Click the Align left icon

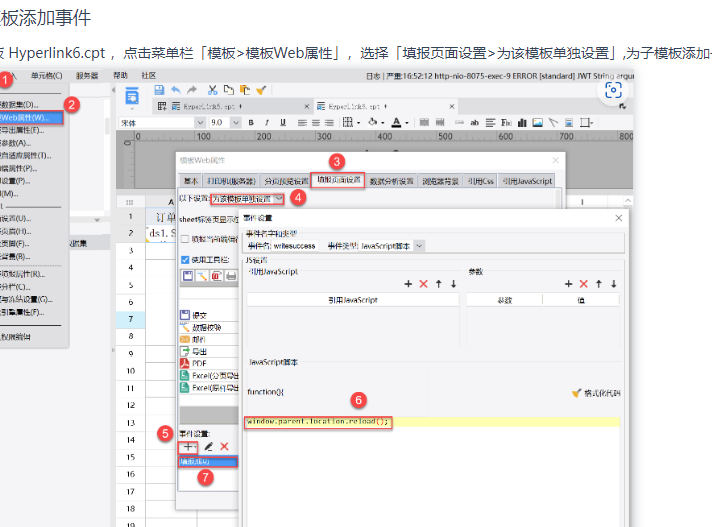coord(302,123)
